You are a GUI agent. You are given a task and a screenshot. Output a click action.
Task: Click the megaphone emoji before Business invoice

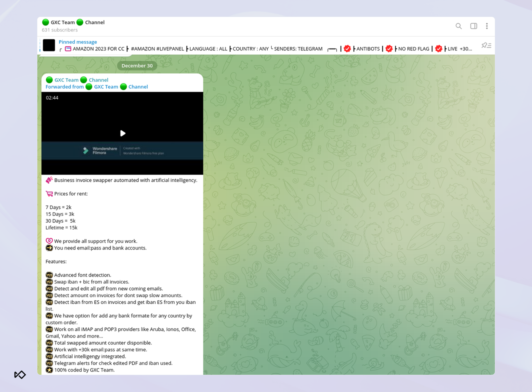49,180
